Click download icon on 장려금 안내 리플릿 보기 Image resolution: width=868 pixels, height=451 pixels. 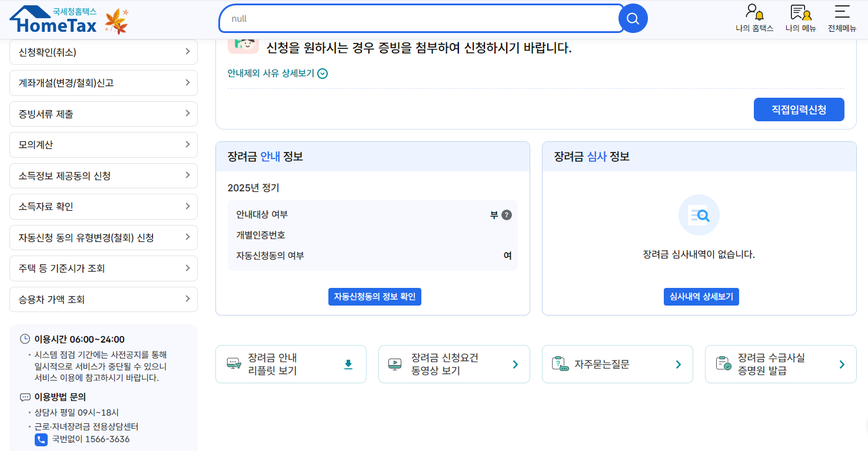(x=348, y=364)
